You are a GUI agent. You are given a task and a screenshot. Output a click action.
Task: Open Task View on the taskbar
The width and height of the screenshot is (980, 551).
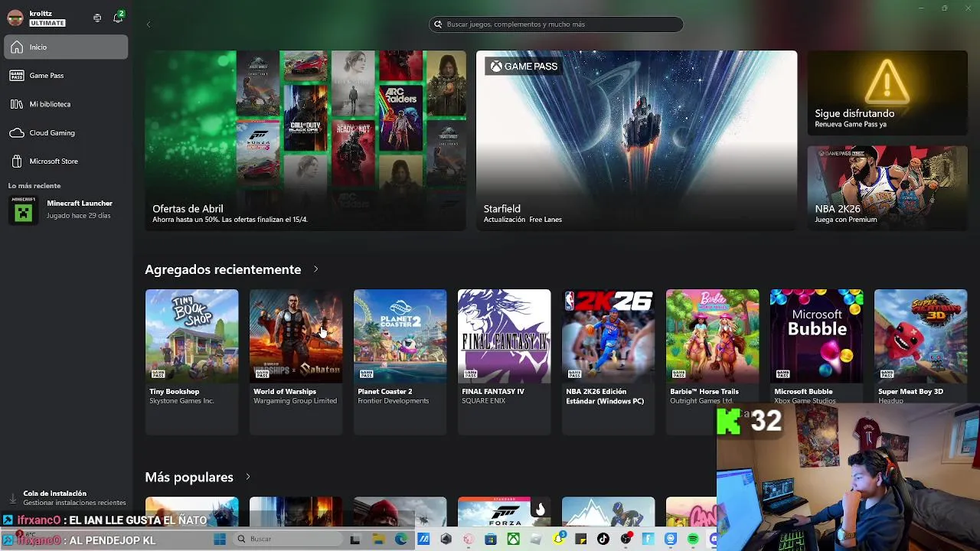[x=355, y=539]
